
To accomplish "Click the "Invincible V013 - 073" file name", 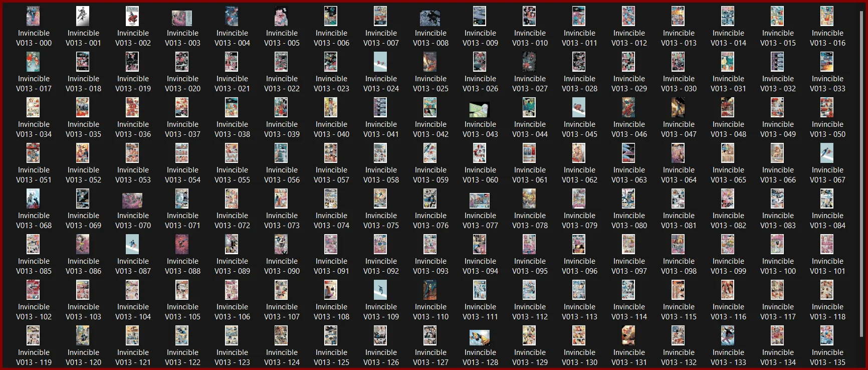I will point(282,221).
